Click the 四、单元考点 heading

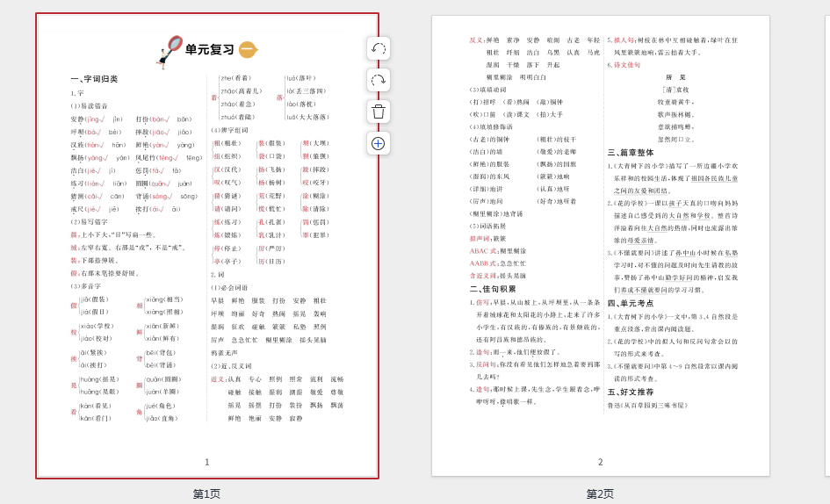click(631, 302)
